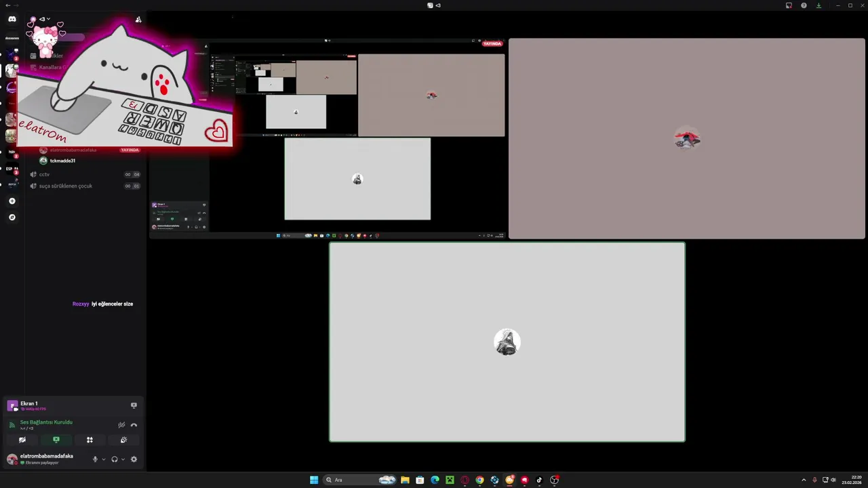Viewport: 868px width, 488px height.
Task: Open the stream preview tile with YAYINDA badge
Action: tap(328, 138)
